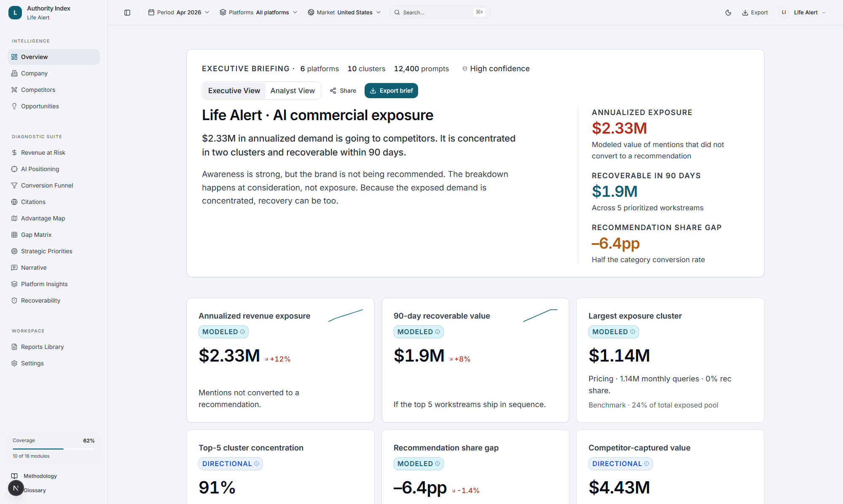Click the +12% trend indicator
This screenshot has width=843, height=504.
pyautogui.click(x=278, y=359)
